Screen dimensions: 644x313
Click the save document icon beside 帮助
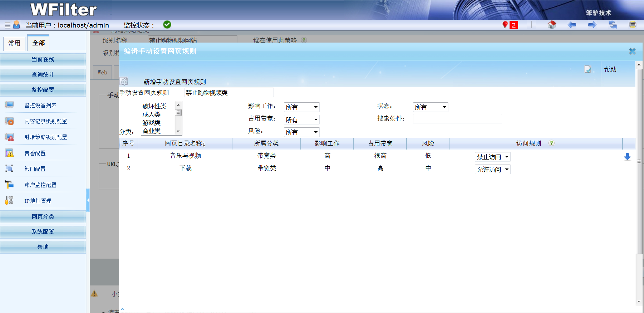[588, 69]
